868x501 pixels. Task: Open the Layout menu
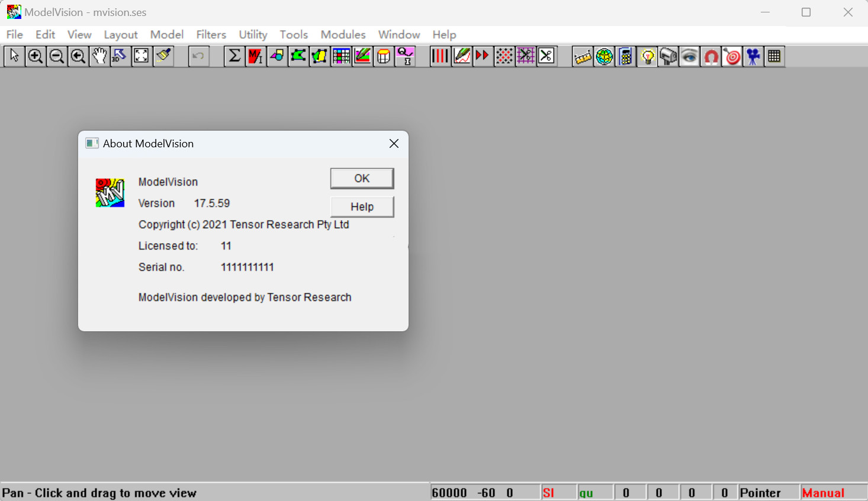pos(121,35)
